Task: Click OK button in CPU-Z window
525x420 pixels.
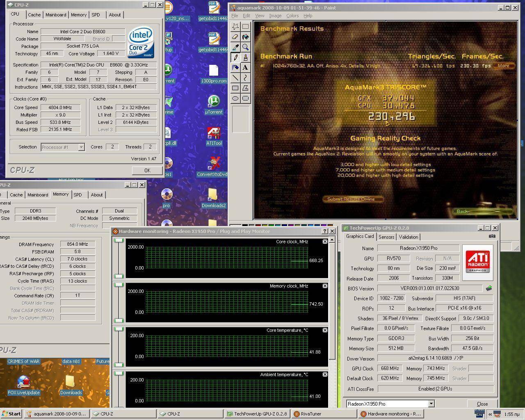Action: (147, 170)
